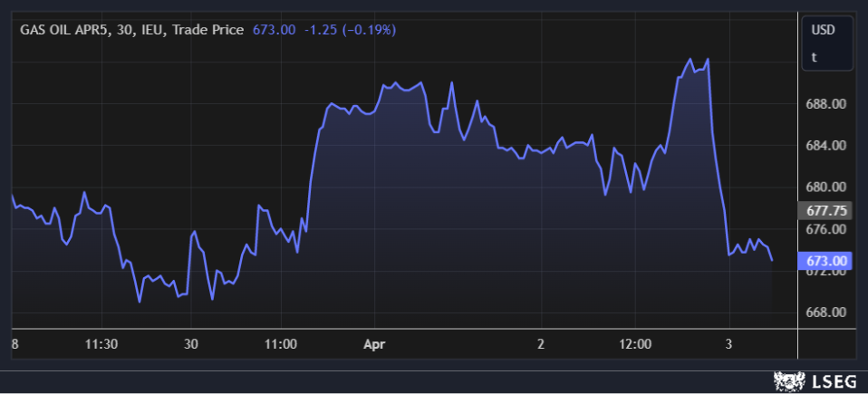Click the -1.25 (-0.19%) change value

pyautogui.click(x=350, y=30)
